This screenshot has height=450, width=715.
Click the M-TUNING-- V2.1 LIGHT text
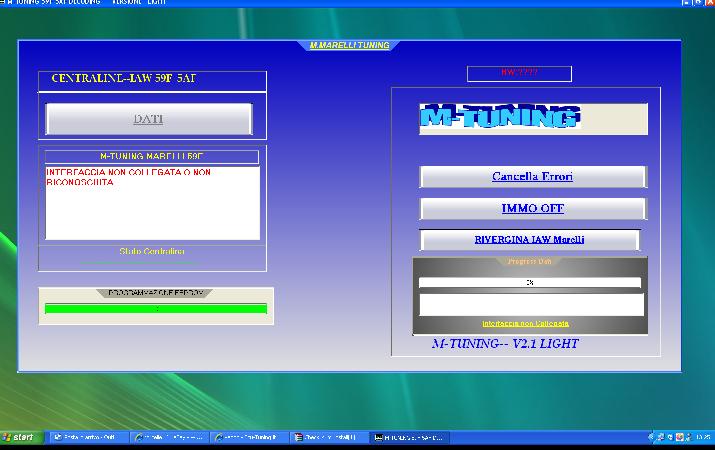click(x=505, y=343)
